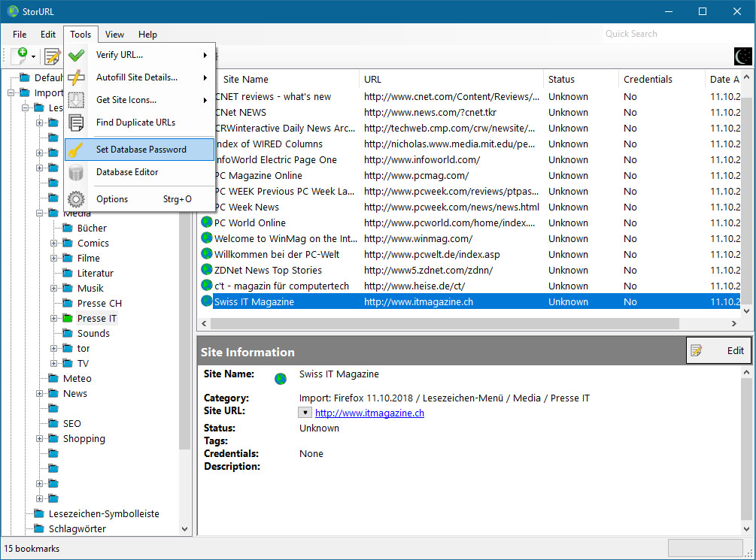This screenshot has width=756, height=560.
Task: Choose Verify URL... from the Tools menu
Action: coord(139,55)
